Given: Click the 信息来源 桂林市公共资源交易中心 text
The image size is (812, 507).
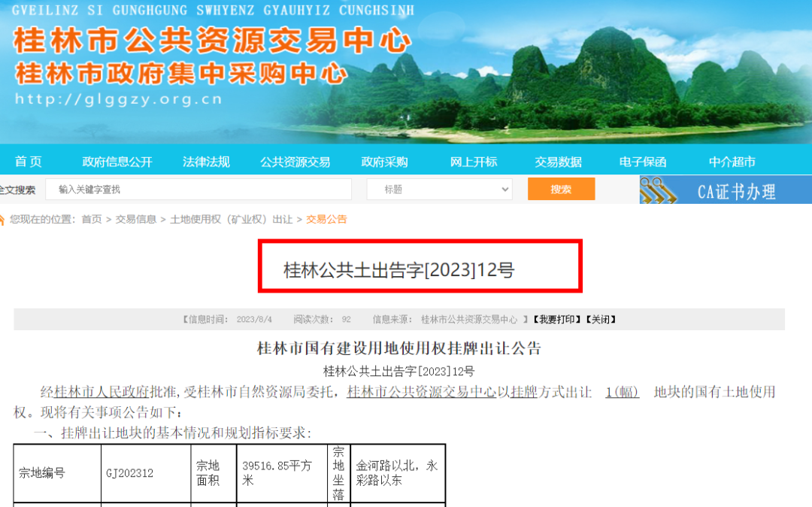Looking at the screenshot, I should [445, 320].
